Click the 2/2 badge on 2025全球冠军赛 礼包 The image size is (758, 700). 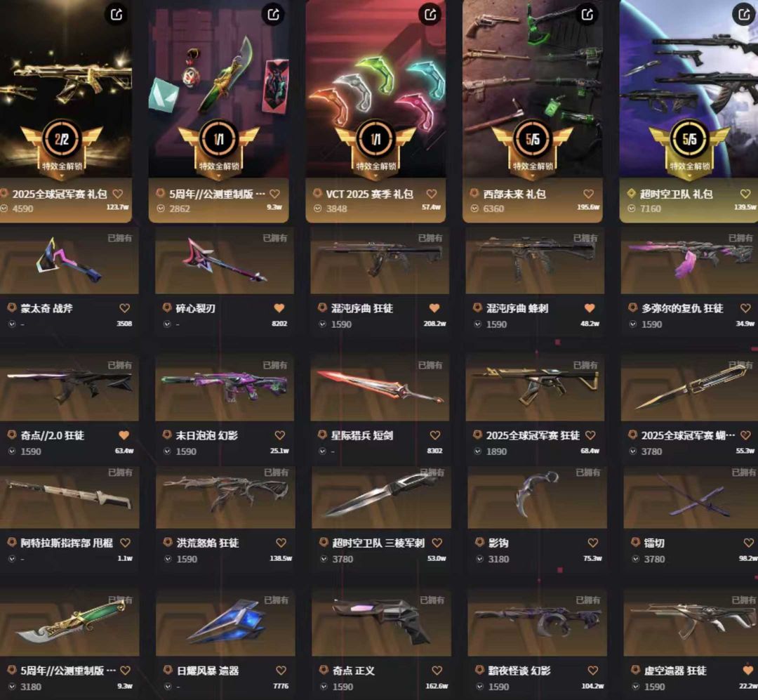tap(62, 139)
